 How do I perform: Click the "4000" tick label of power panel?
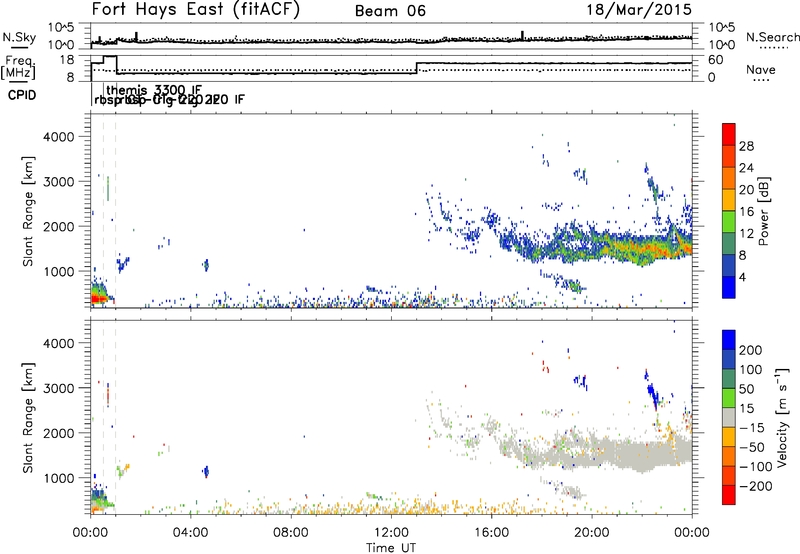[59, 137]
